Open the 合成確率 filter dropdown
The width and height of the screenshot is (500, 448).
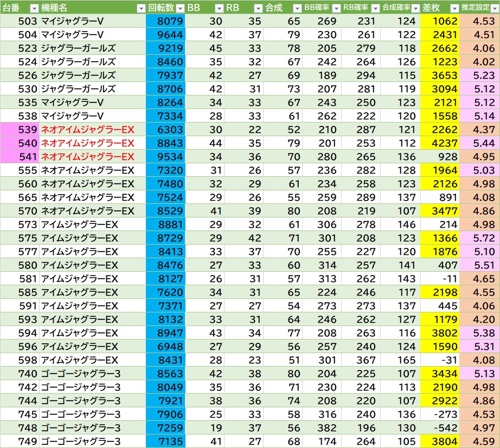click(x=415, y=8)
